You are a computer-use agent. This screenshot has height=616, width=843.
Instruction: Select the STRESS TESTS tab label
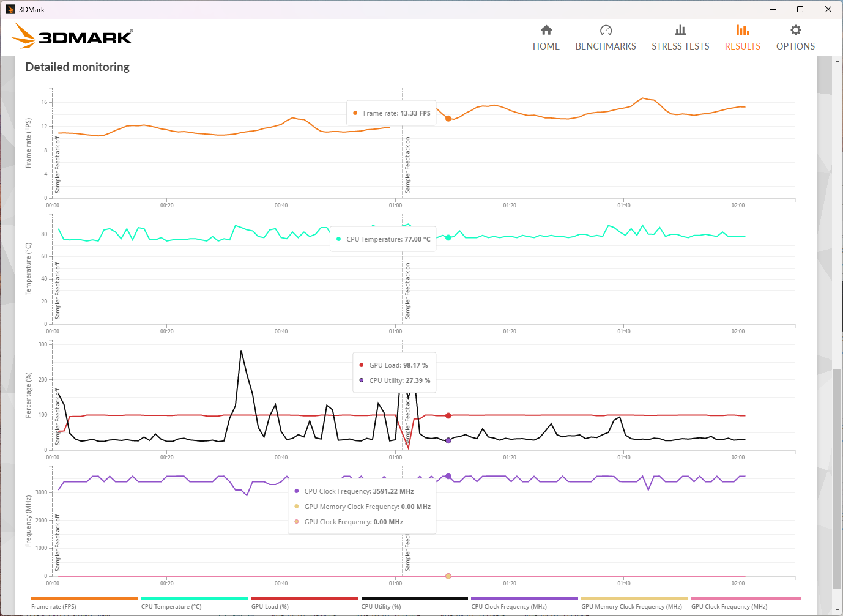click(680, 46)
